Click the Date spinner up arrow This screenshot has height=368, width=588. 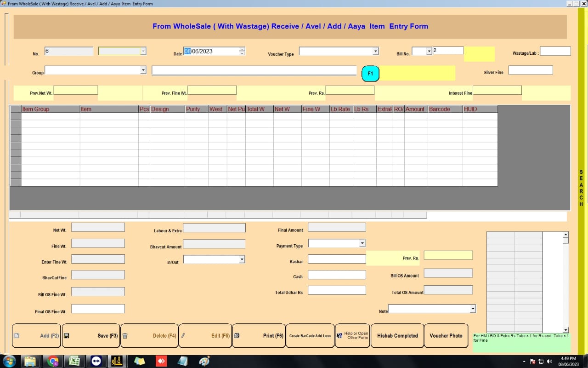(242, 49)
